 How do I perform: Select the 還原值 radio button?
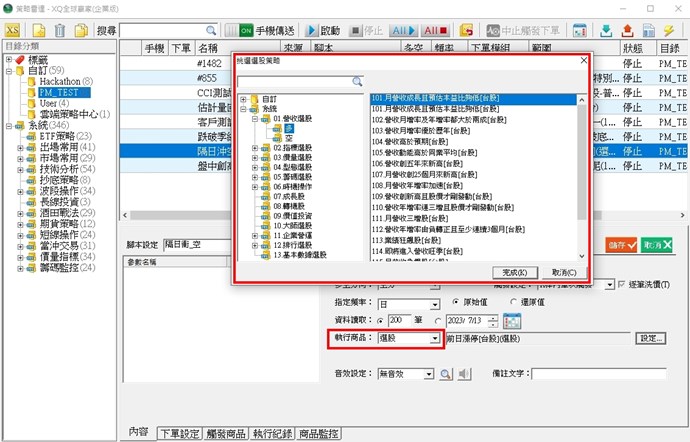513,302
